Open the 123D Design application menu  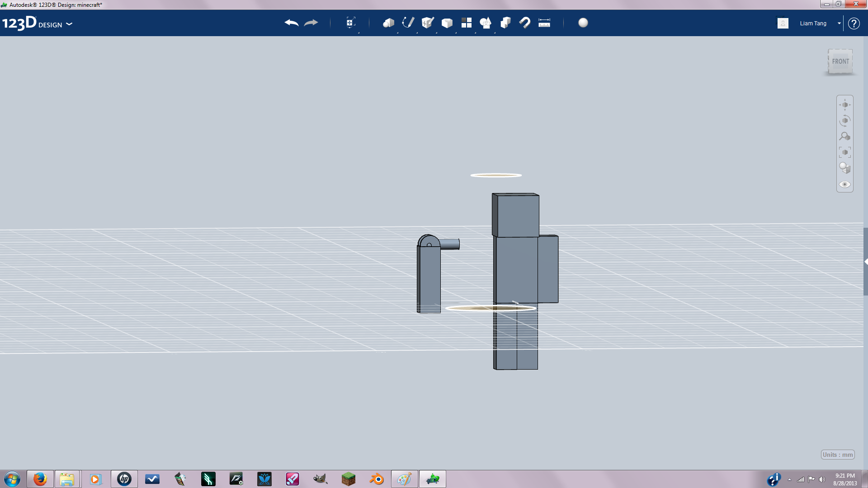pyautogui.click(x=37, y=23)
